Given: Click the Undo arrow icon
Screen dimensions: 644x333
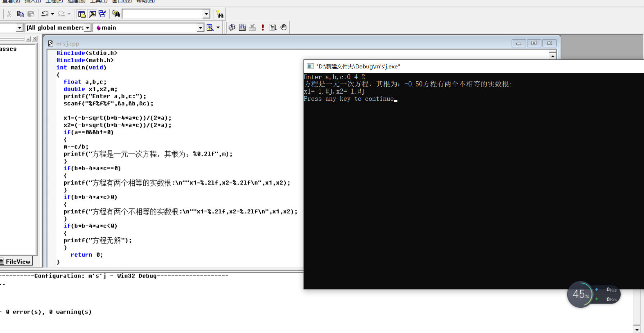Looking at the screenshot, I should point(45,14).
